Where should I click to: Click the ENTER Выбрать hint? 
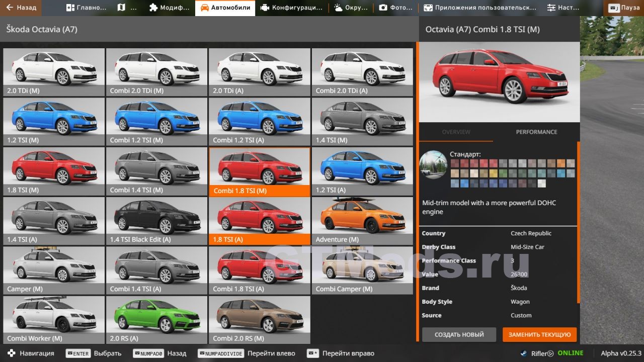point(94,353)
